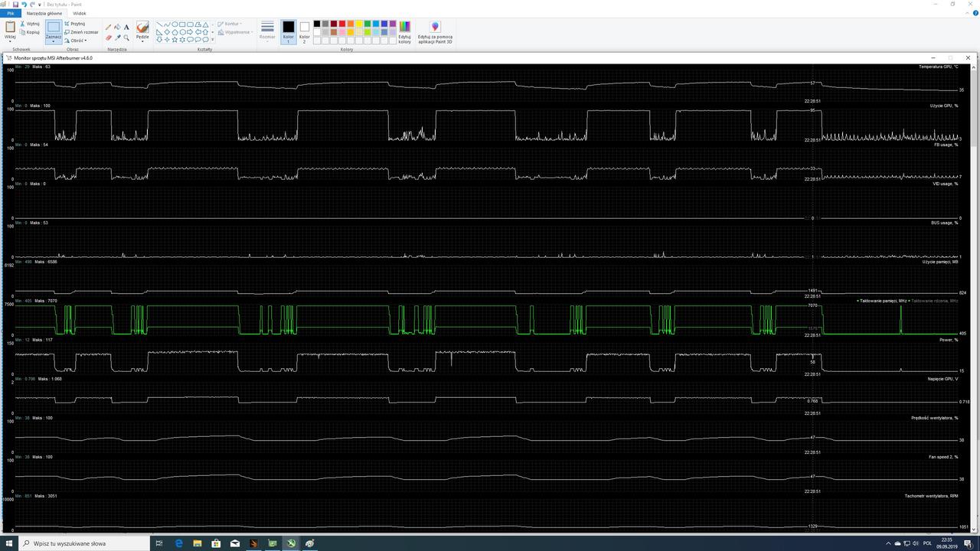Screen dimensions: 980x551
Task: Choose the Fill with color bucket
Action: 117,27
